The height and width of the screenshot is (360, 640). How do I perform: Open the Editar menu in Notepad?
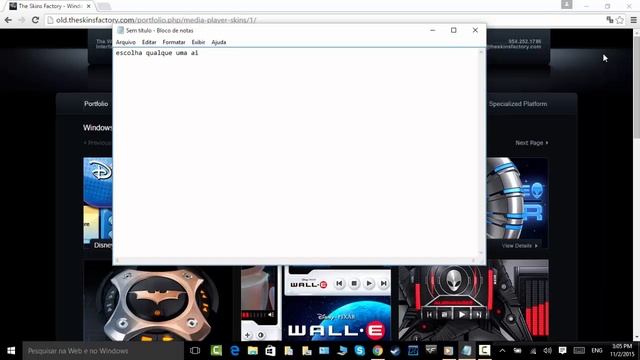[149, 42]
